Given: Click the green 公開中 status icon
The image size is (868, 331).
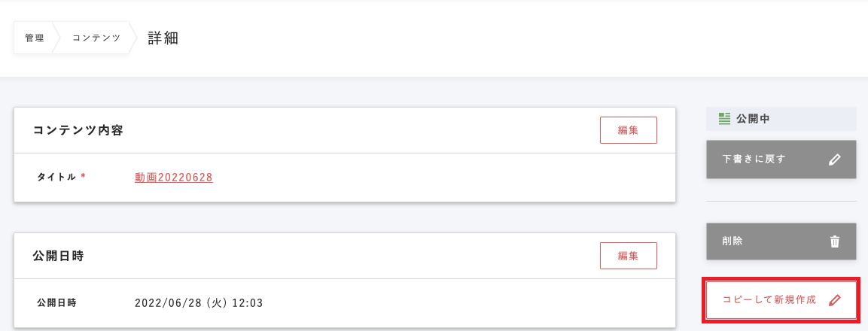Looking at the screenshot, I should click(725, 118).
